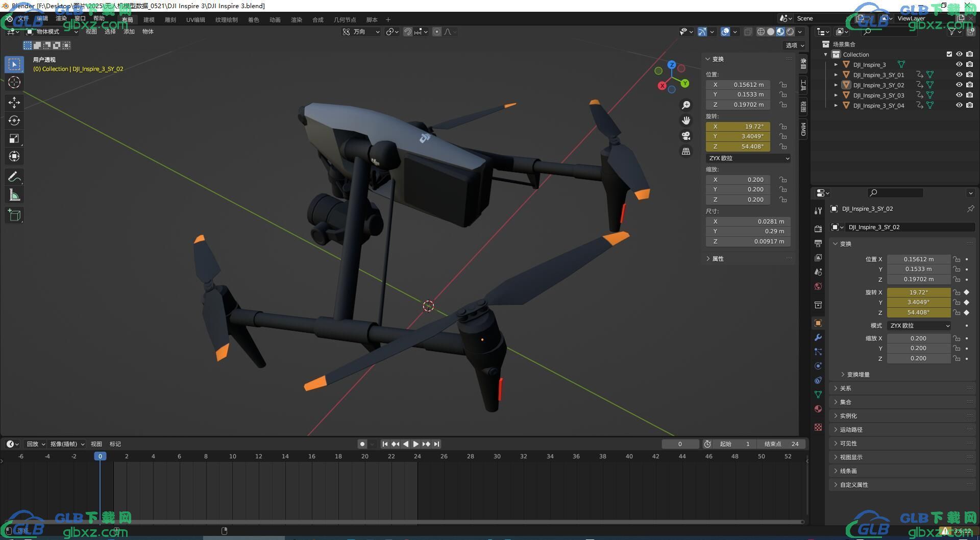Screen dimensions: 980x540
Task: Open the 添加 Add menu in viewport header
Action: pyautogui.click(x=129, y=32)
